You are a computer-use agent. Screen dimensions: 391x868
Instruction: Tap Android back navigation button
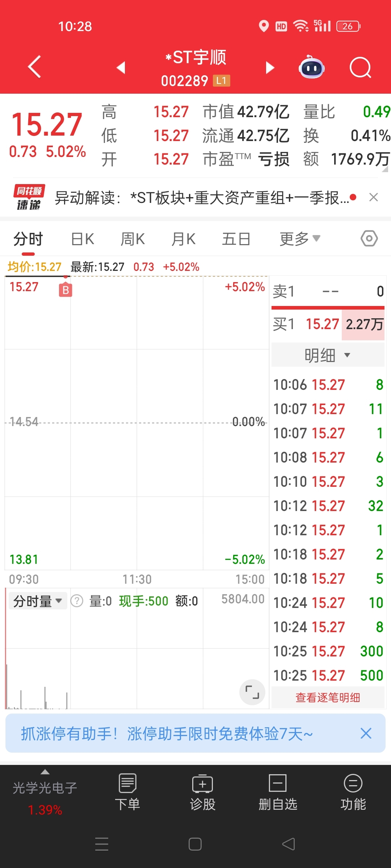point(289,844)
